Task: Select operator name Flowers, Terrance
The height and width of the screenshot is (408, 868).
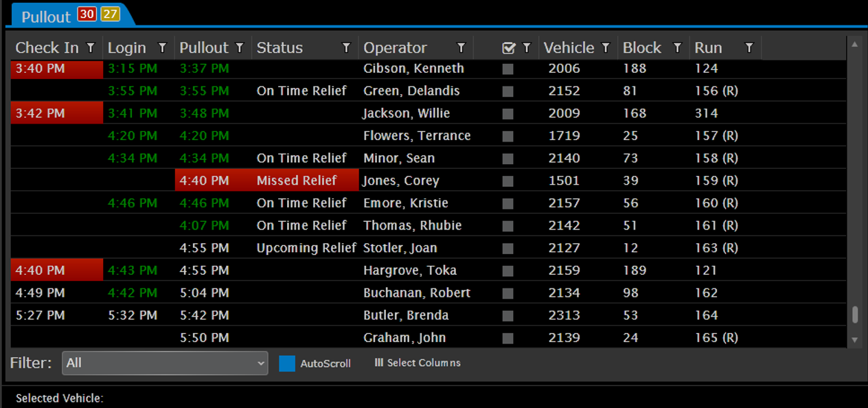Action: coord(417,136)
